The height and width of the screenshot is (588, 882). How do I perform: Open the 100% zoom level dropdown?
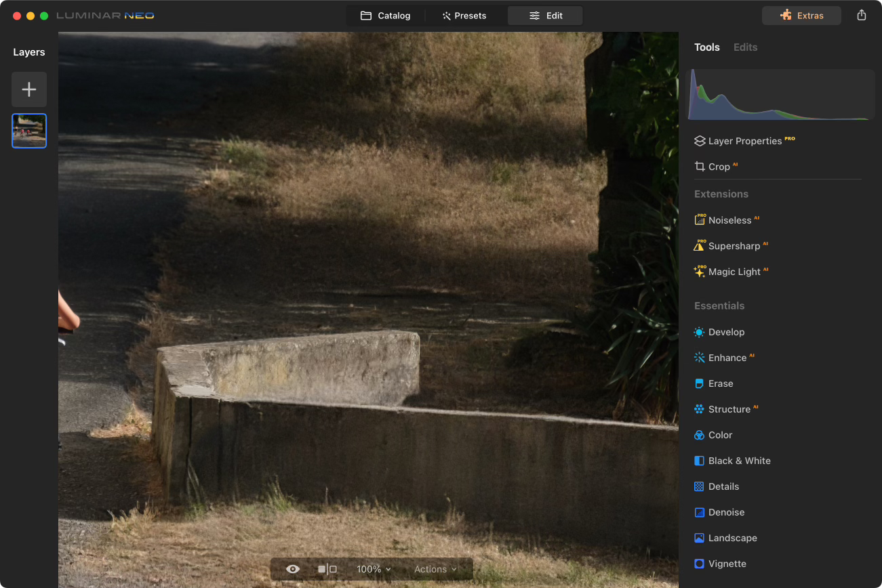click(374, 569)
